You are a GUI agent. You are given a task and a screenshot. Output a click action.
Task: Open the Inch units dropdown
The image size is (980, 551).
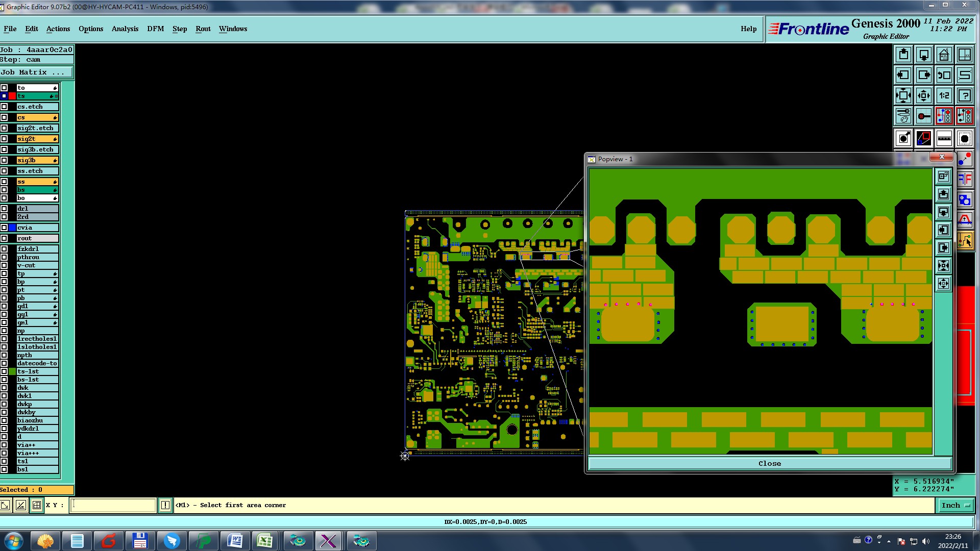point(955,505)
